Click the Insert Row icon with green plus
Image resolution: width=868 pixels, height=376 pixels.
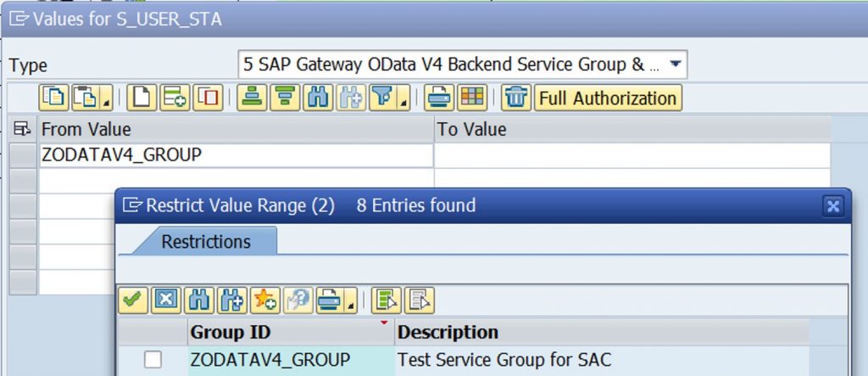pos(175,98)
